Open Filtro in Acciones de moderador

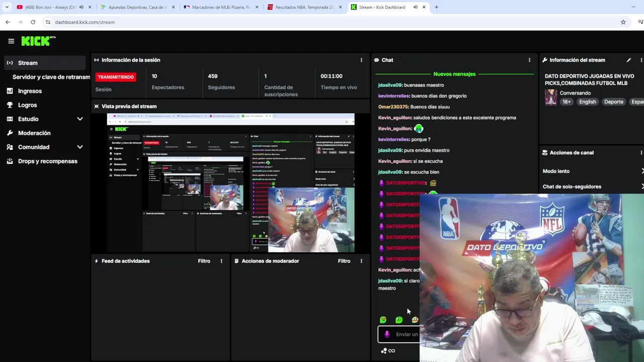coord(344,261)
